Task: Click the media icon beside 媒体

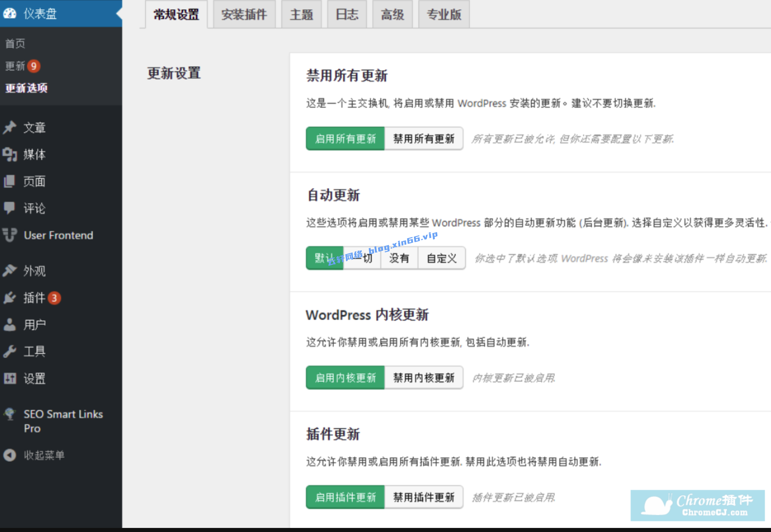Action: (9, 155)
